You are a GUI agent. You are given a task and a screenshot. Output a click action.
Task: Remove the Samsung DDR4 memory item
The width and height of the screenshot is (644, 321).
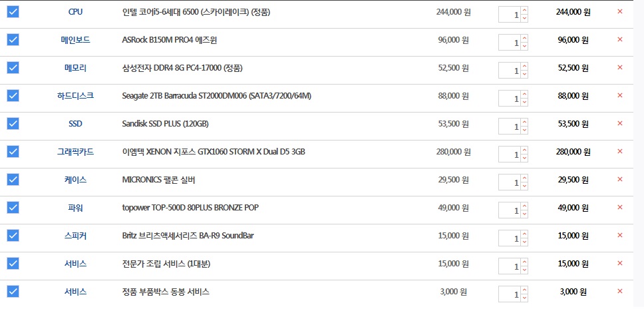[x=620, y=67]
